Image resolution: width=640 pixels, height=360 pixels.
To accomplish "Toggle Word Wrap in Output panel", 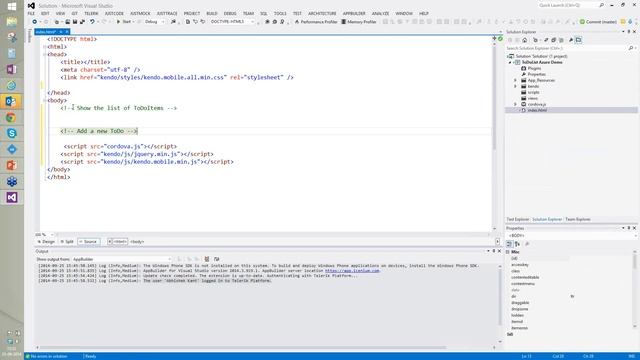I will pos(216,259).
